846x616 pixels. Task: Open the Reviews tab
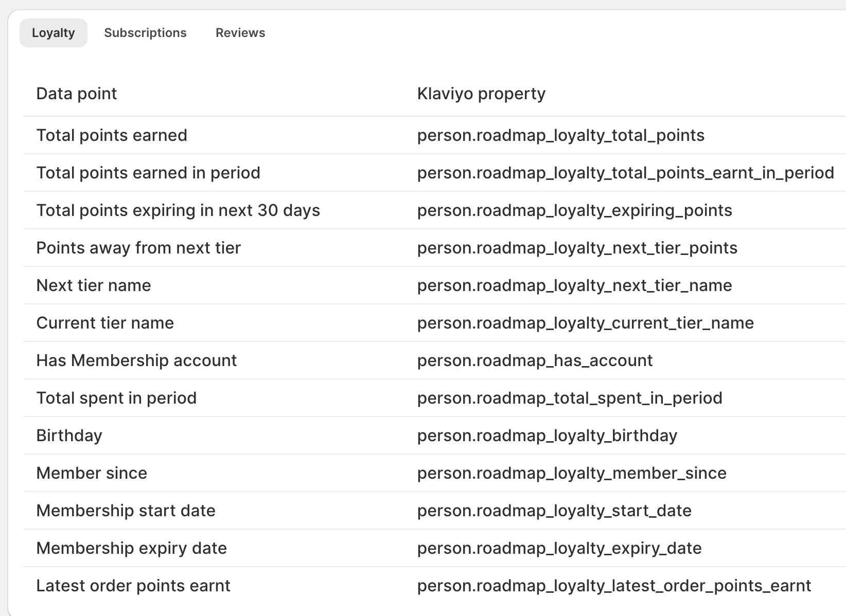pyautogui.click(x=240, y=32)
